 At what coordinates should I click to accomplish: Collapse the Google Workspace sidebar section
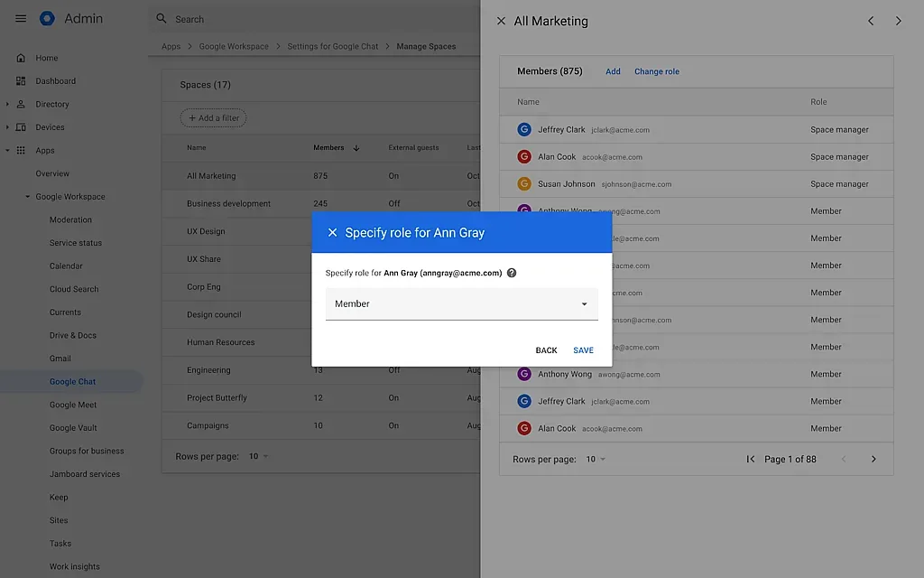click(x=26, y=196)
